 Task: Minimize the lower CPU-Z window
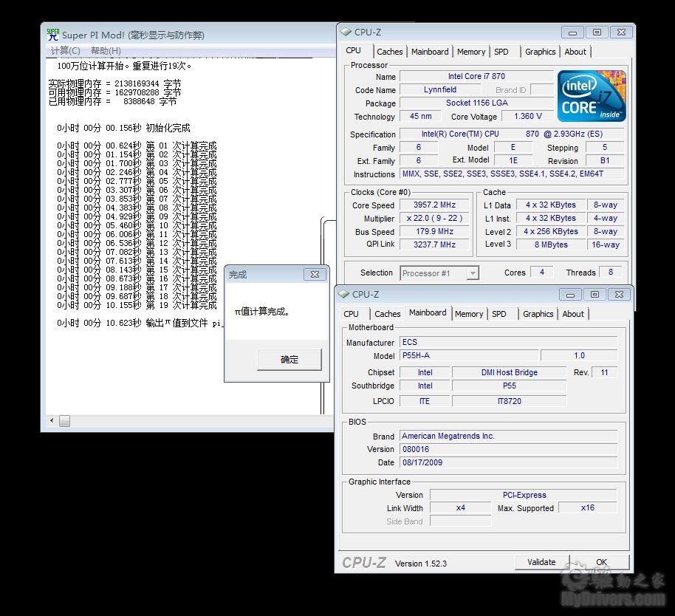(x=570, y=295)
